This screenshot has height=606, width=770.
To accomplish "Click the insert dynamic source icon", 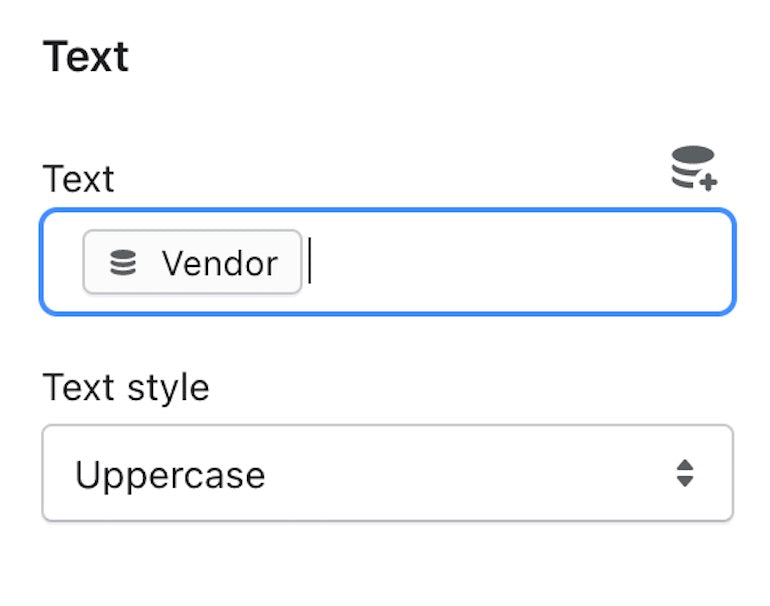I will pos(692,167).
